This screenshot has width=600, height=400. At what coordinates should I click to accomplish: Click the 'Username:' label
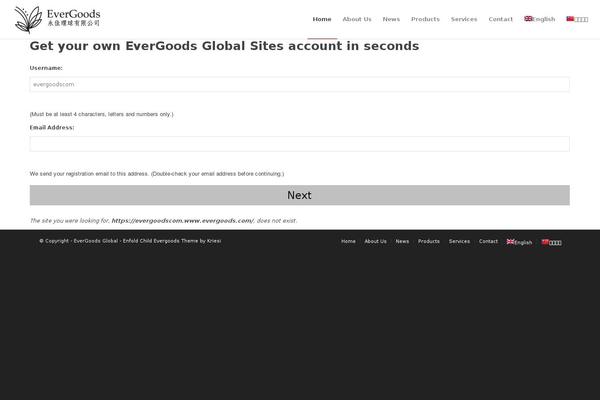tap(46, 68)
